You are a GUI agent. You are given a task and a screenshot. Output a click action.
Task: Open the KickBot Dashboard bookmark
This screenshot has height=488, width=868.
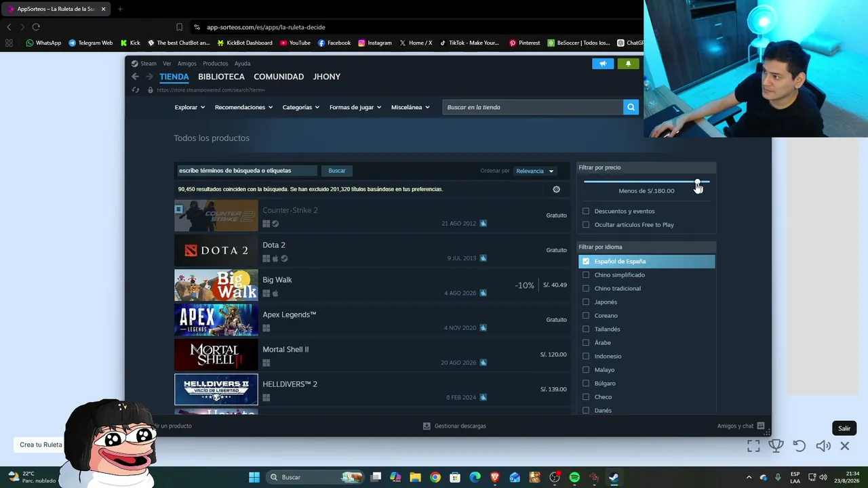(245, 43)
